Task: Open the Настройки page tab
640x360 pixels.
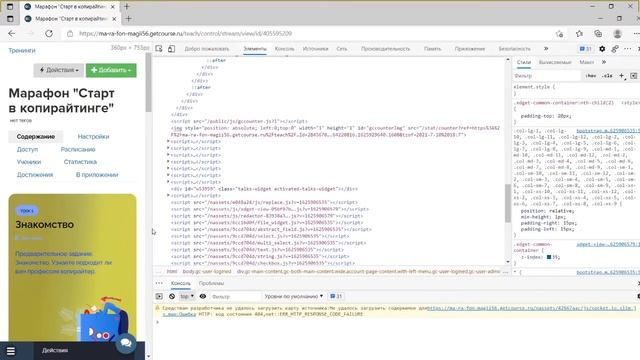Action: click(x=93, y=136)
